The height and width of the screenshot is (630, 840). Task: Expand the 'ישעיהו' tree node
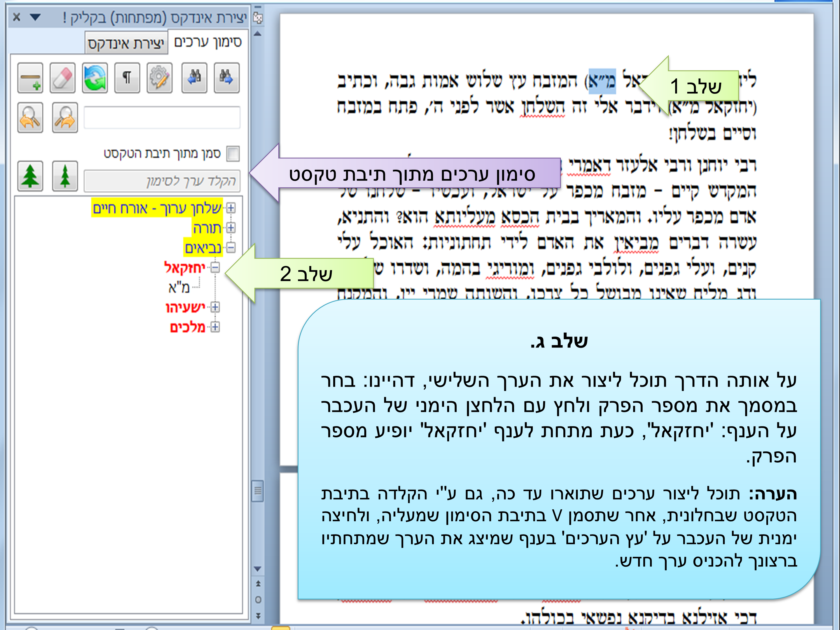click(x=215, y=307)
